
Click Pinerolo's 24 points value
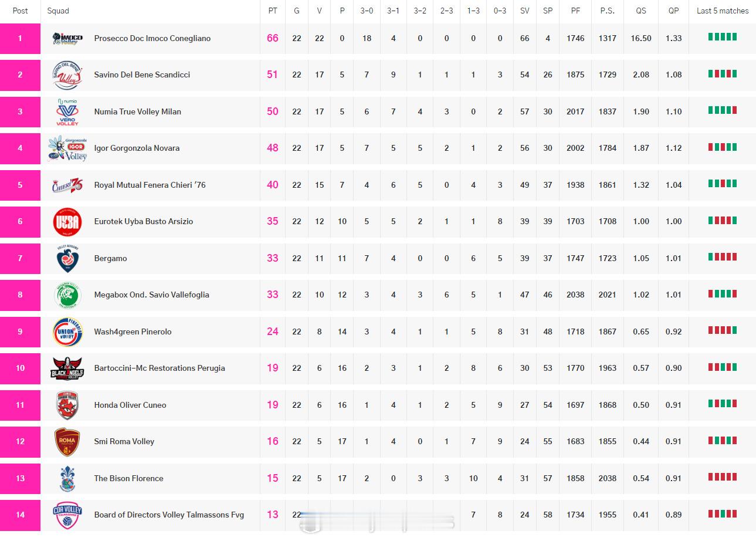273,332
